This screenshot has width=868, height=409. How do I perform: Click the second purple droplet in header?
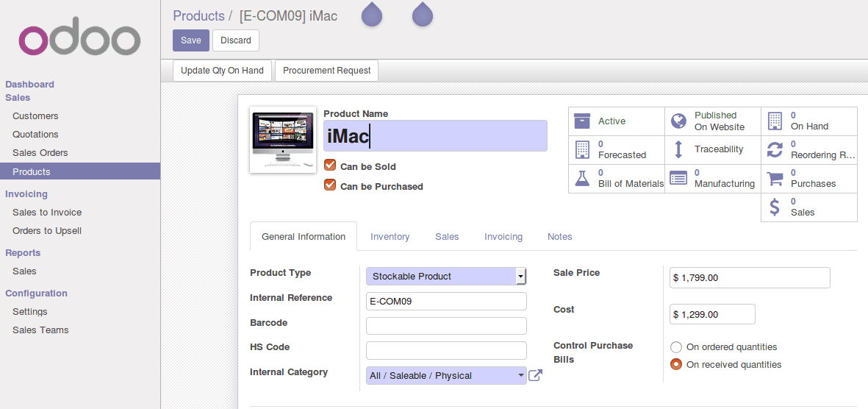coord(423,14)
